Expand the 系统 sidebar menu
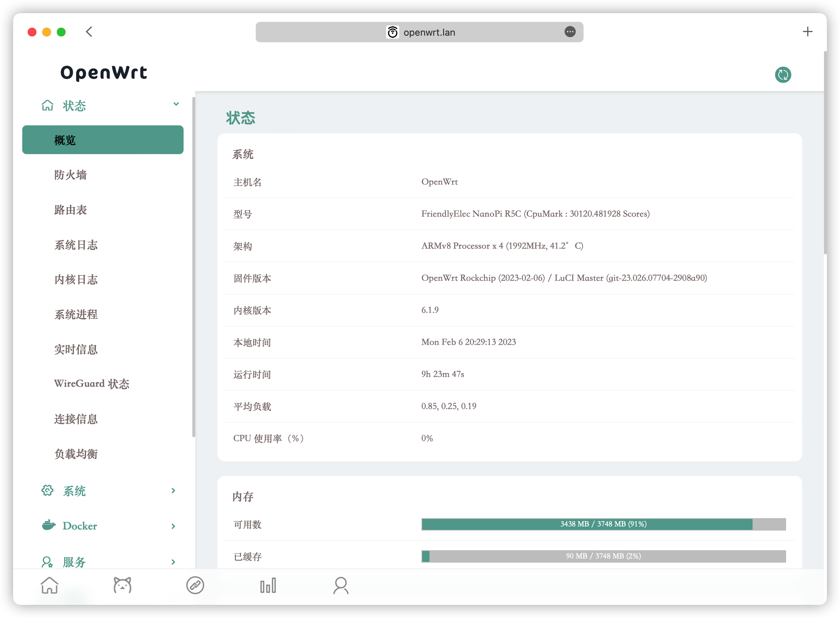Viewport: 840px width, 618px height. point(173,490)
